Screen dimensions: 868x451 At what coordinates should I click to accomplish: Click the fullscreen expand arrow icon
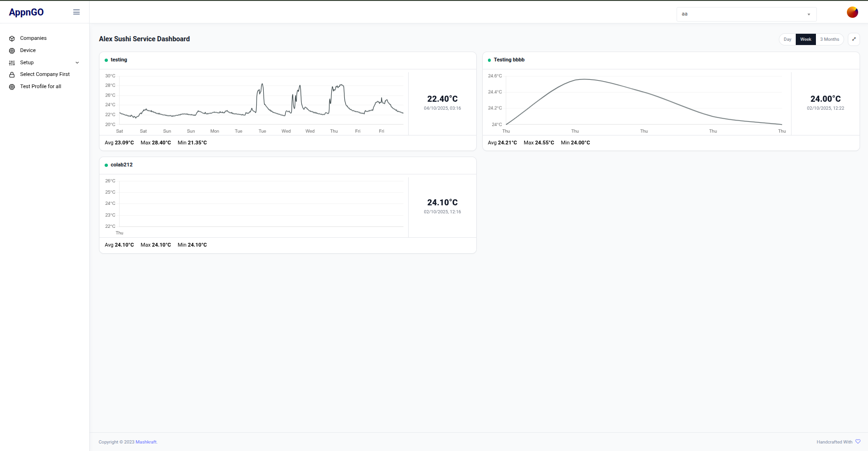854,39
